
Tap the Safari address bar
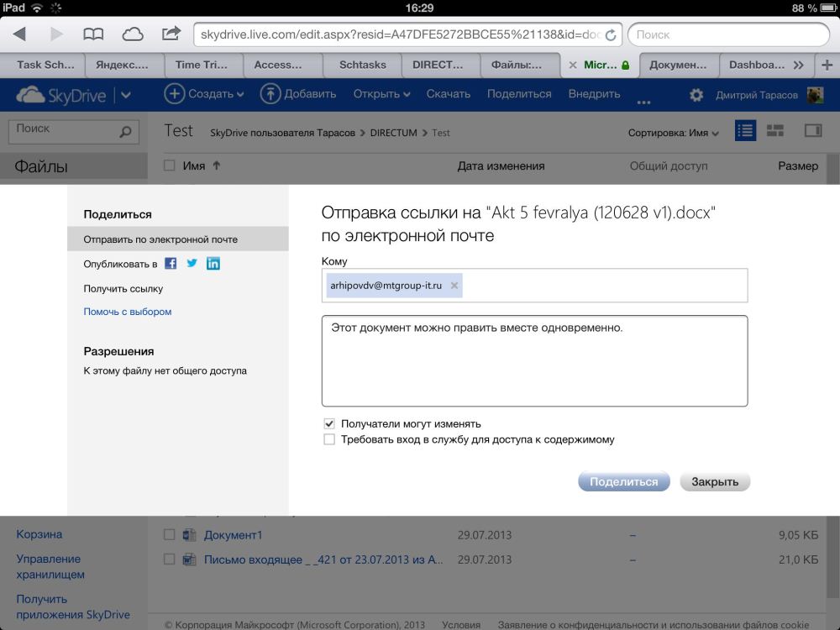pos(407,34)
